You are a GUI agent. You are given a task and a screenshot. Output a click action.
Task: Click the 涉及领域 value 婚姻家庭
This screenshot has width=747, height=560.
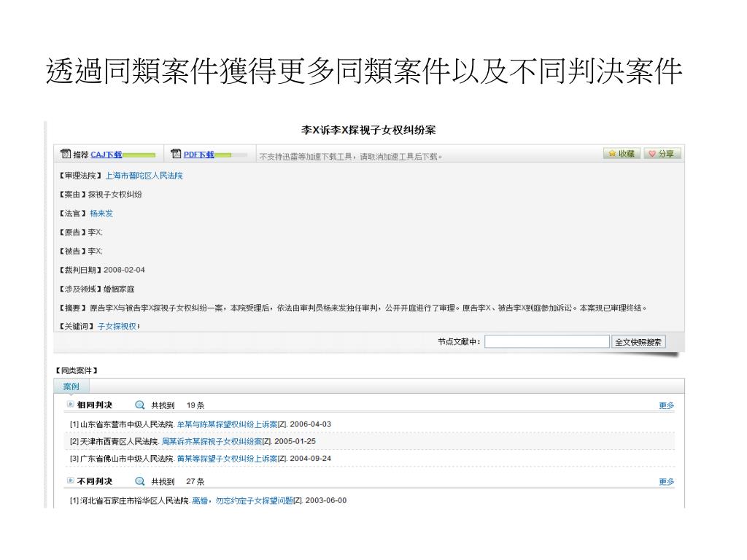(119, 289)
